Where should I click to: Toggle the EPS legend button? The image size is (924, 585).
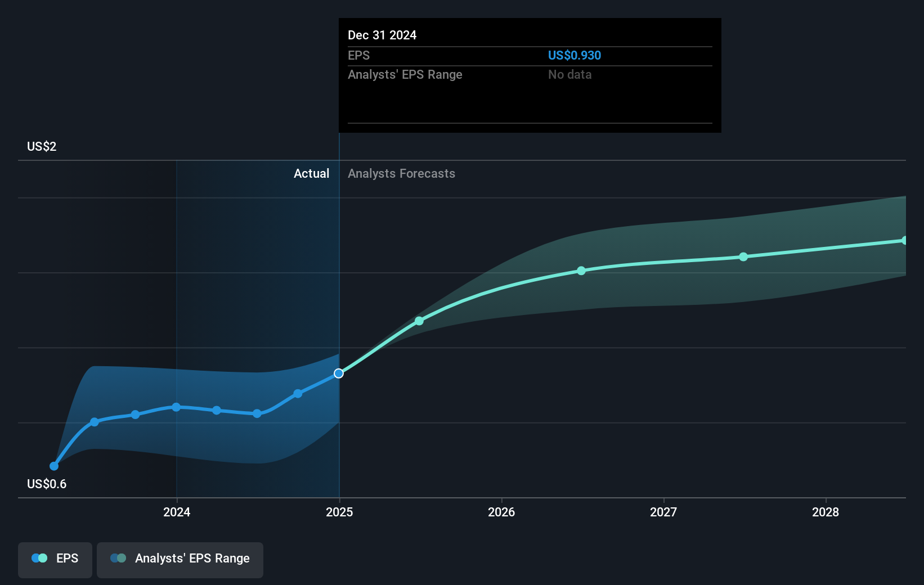click(55, 560)
